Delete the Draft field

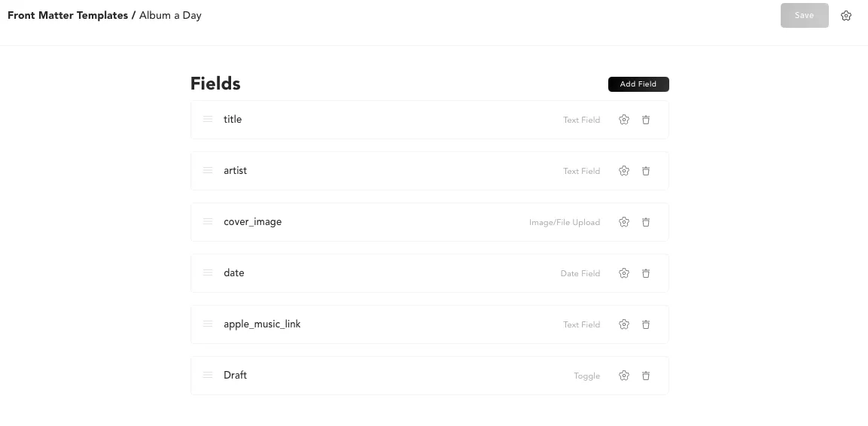coord(646,376)
